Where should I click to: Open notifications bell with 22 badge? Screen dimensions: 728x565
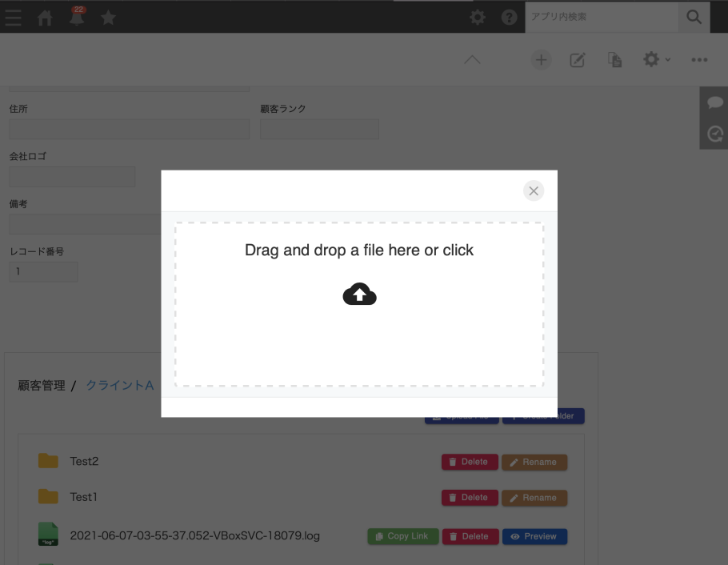click(x=78, y=17)
